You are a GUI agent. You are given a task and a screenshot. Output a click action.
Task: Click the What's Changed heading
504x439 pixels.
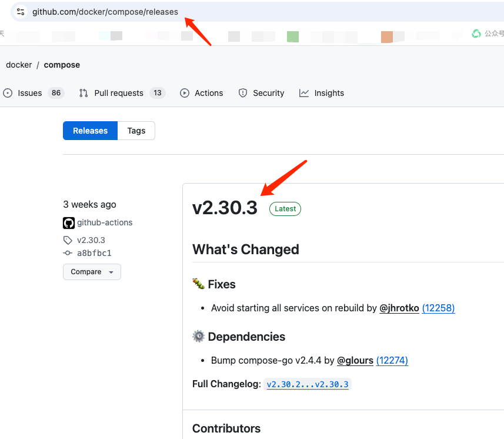[x=246, y=250]
